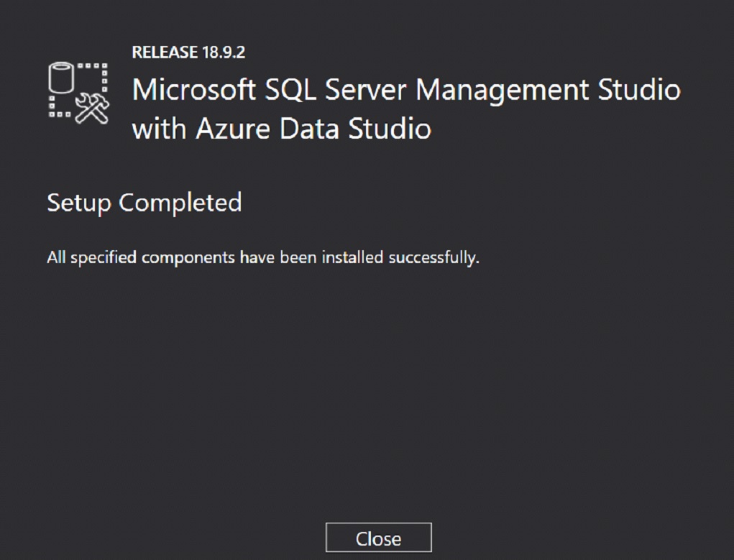Click the version number 18.9.2
Image resolution: width=734 pixels, height=560 pixels.
224,52
